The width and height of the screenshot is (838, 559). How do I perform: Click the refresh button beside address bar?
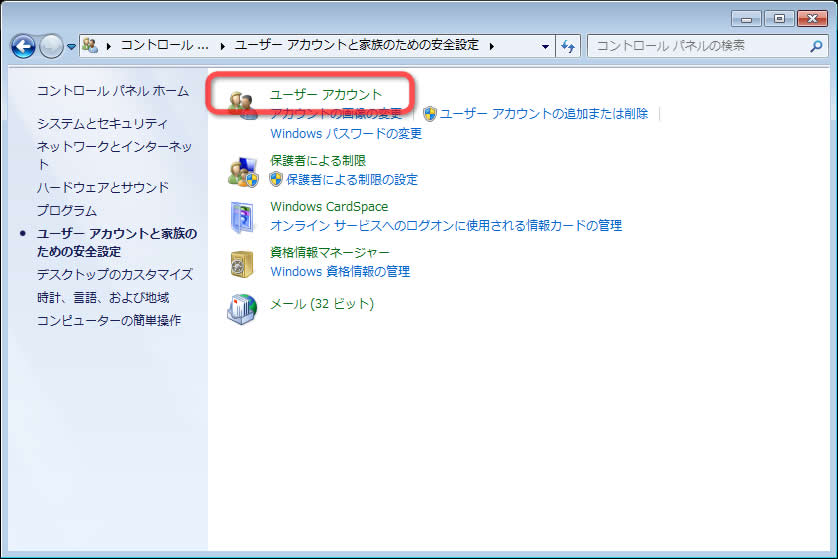(x=568, y=46)
